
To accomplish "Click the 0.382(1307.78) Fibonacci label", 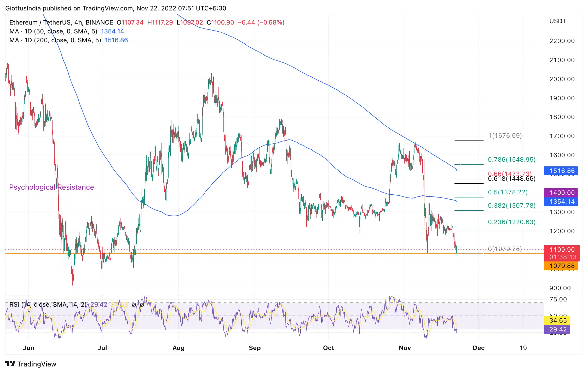I will coord(512,206).
